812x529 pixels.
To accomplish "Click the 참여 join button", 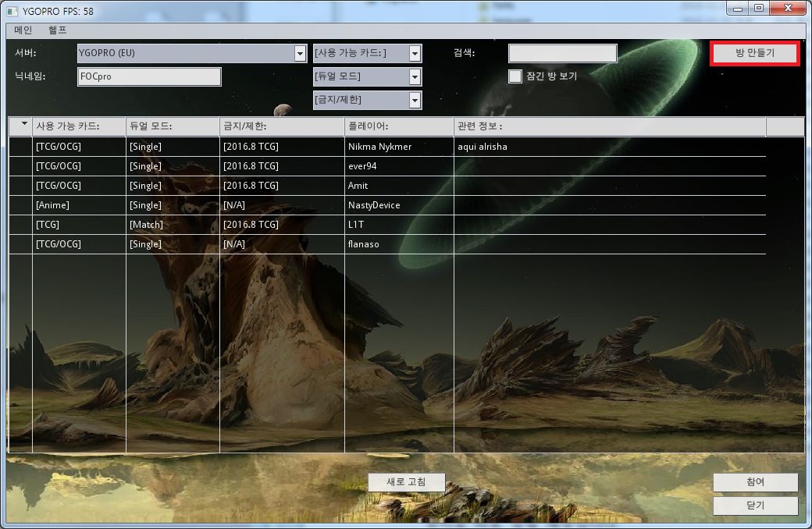I will pyautogui.click(x=755, y=482).
